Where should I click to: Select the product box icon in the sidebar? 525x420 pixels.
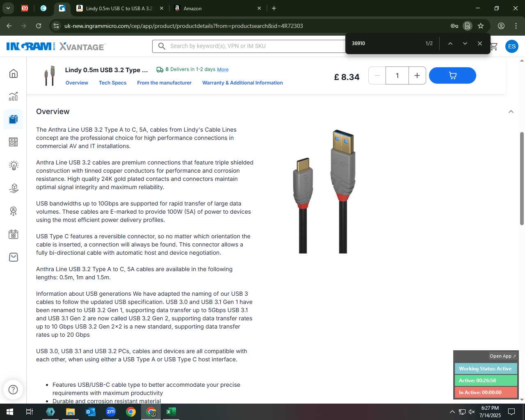click(14, 119)
